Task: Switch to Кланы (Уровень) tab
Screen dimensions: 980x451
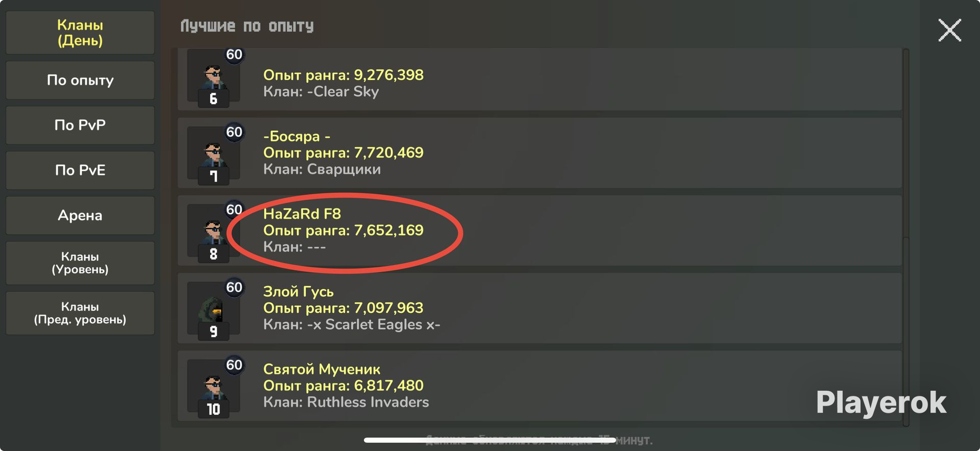Action: (x=80, y=263)
